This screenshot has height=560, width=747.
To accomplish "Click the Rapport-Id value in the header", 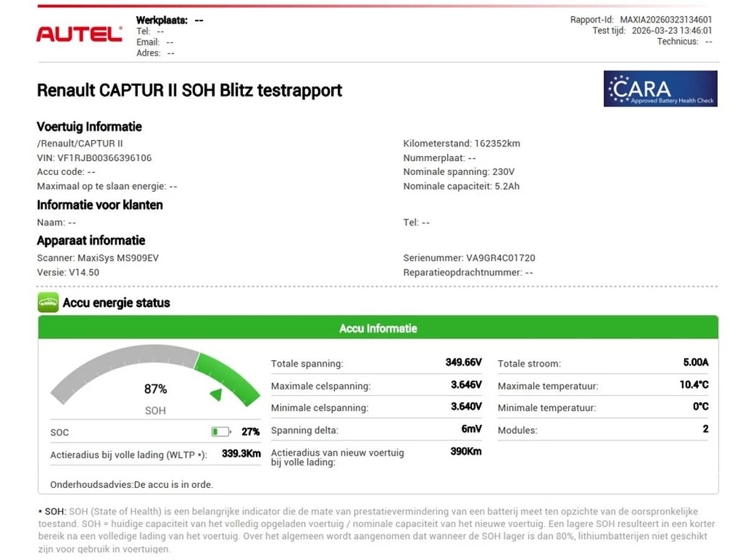I will pos(666,20).
